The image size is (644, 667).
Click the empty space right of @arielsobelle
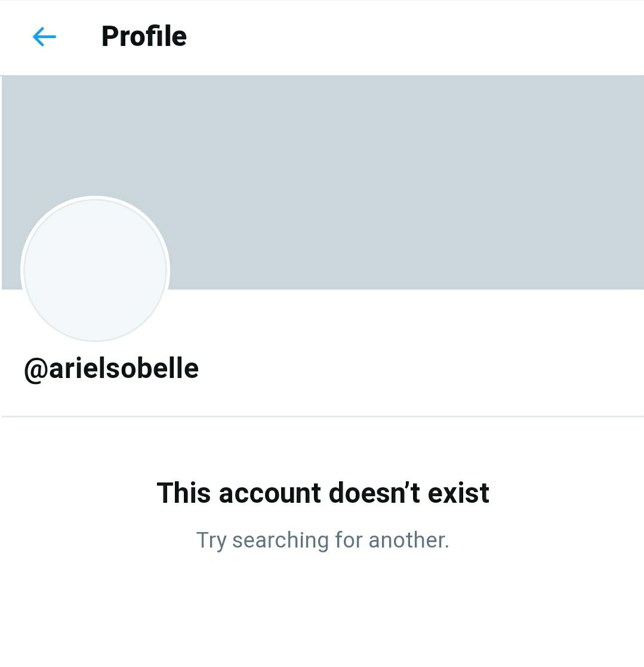421,369
